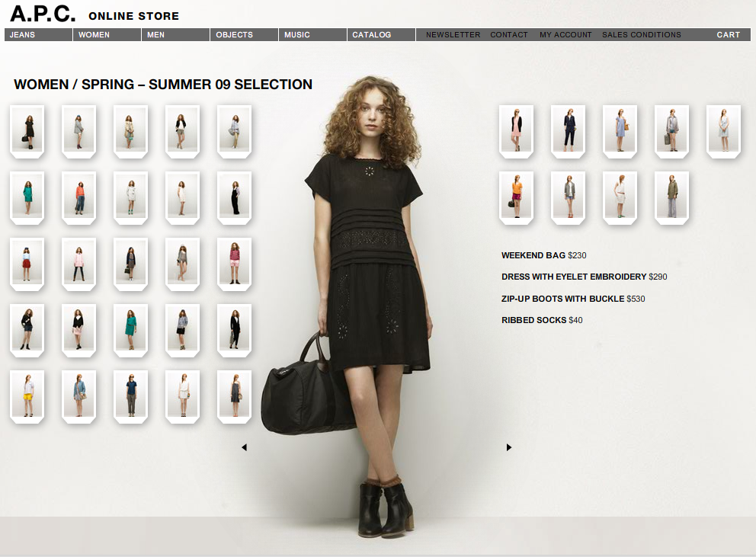756x557 pixels.
Task: Show previous look with left arrow
Action: click(244, 447)
